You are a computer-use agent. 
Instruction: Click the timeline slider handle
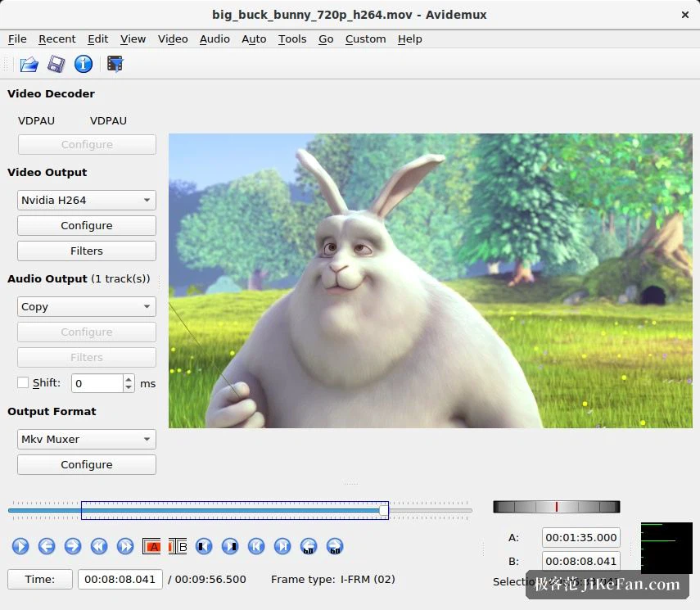(x=383, y=510)
